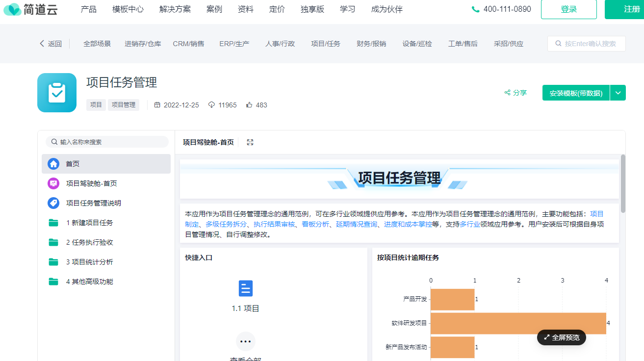644x361 pixels.
Task: Click the 看板分析 link in description
Action: (x=315, y=224)
